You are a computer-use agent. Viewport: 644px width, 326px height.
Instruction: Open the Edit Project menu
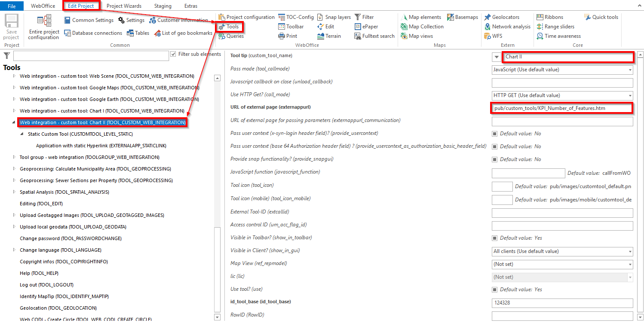tap(81, 6)
